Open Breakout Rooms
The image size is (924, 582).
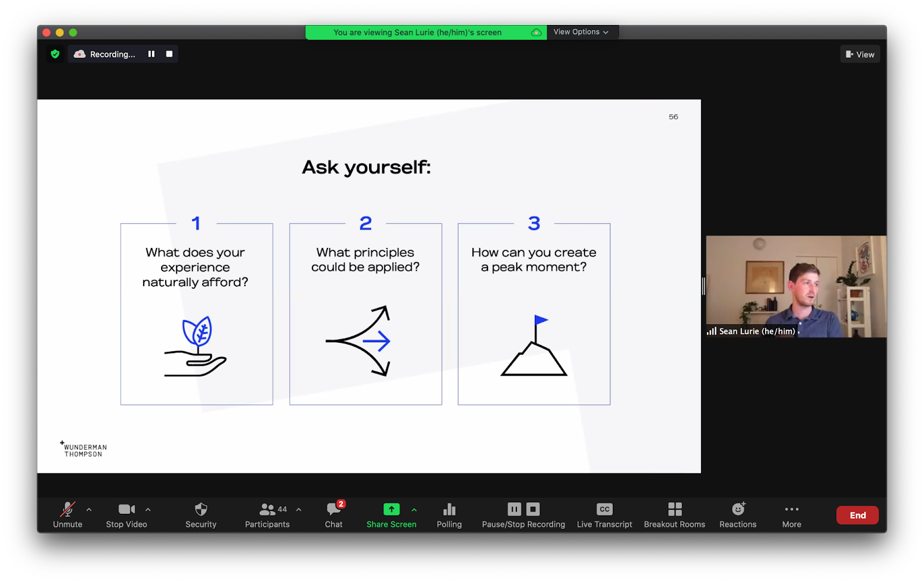(x=675, y=514)
